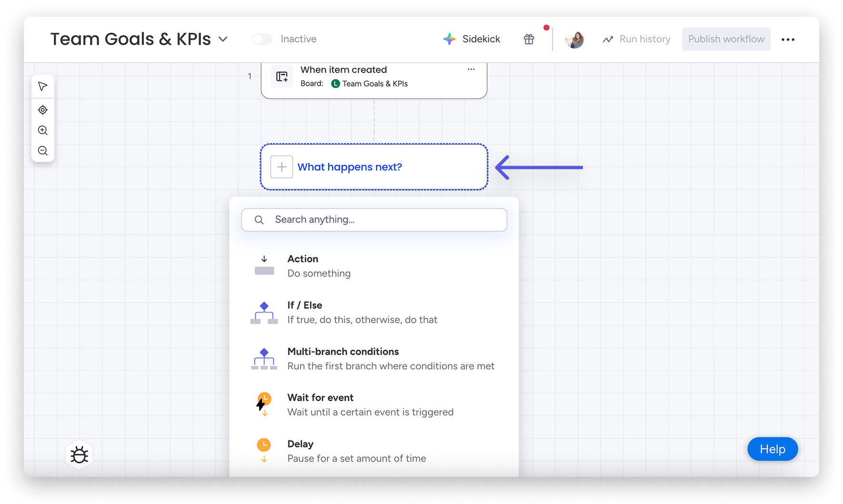Open the gift icon in header
Screen dimensions: 843x504
pyautogui.click(x=529, y=39)
